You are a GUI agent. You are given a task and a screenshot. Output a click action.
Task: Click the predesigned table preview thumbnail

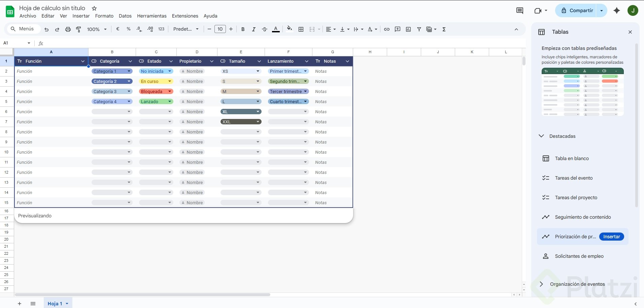click(x=582, y=92)
